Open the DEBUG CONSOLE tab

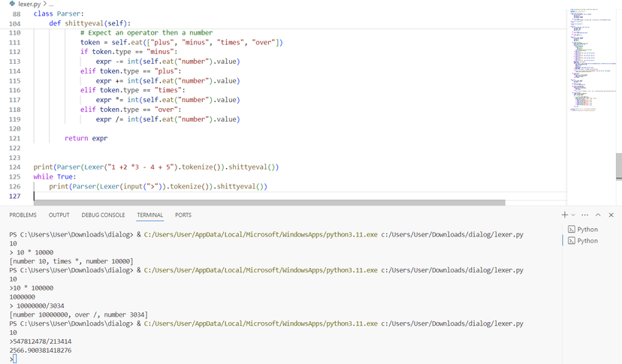click(x=103, y=215)
